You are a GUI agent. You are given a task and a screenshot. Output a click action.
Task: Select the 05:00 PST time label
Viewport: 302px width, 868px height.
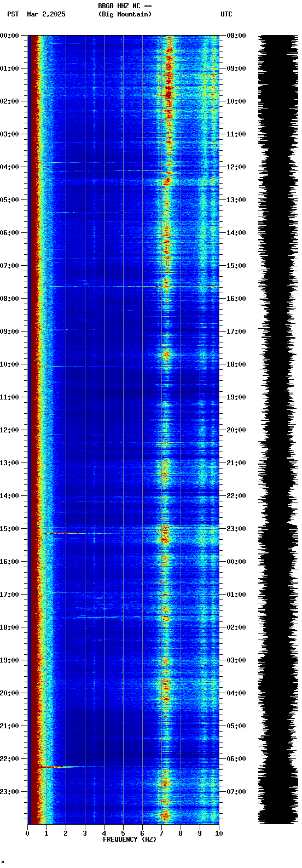[x=10, y=200]
